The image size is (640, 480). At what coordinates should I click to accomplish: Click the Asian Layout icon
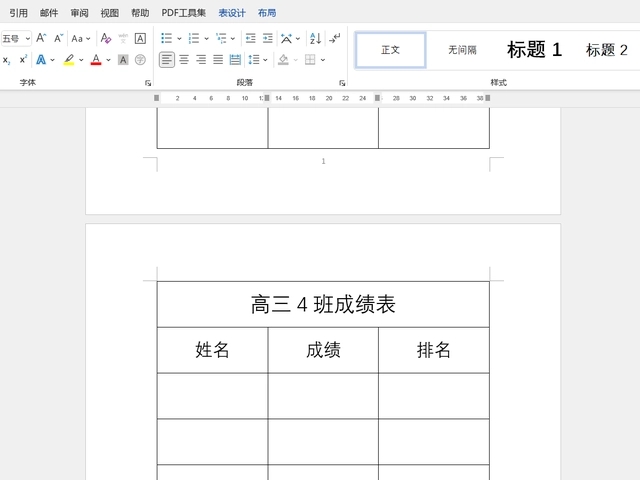point(287,38)
